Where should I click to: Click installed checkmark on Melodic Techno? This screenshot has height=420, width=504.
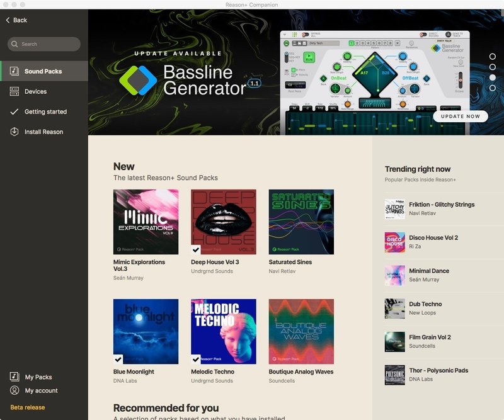pos(196,360)
